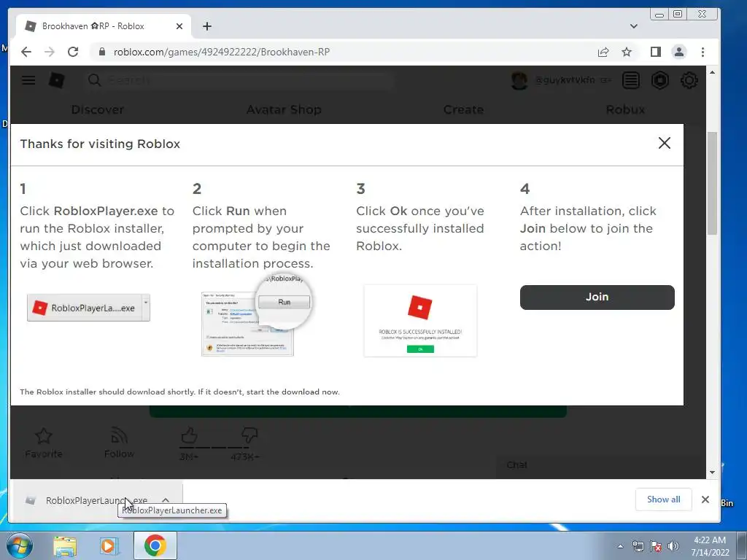Screen dimensions: 747x560
Task: Open Chrome's three-dot menu
Action: (703, 52)
